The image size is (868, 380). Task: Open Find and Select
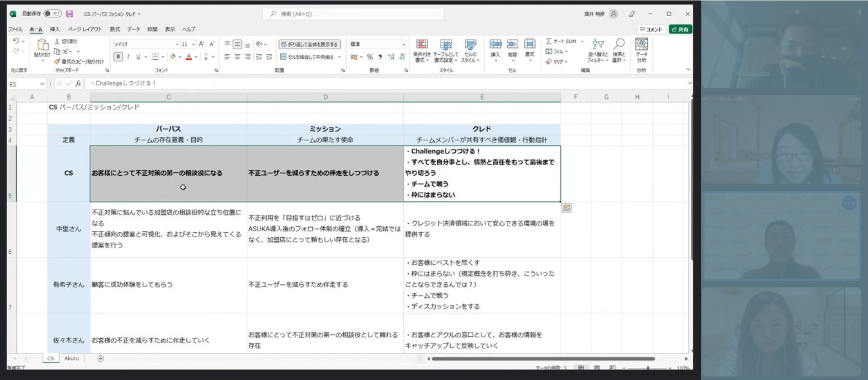pos(619,50)
